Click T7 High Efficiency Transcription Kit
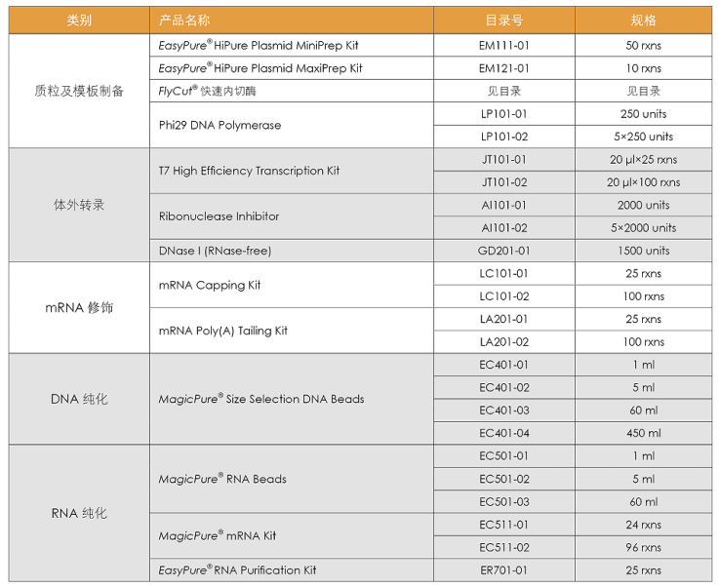The width and height of the screenshot is (719, 588). (249, 171)
